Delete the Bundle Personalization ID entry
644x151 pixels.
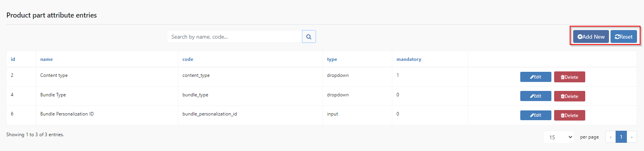569,115
